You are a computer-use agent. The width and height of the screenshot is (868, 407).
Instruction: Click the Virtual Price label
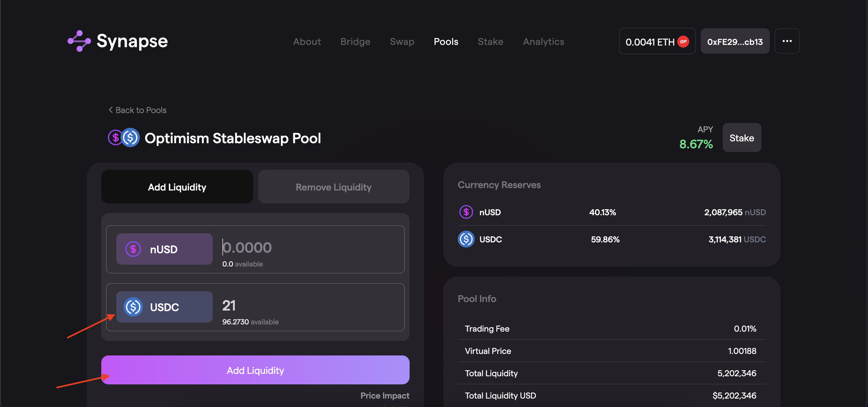coord(488,351)
